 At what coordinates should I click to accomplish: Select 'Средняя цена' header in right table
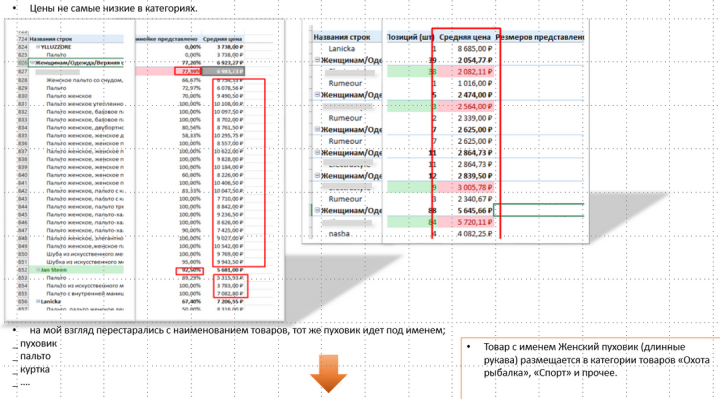coord(465,37)
